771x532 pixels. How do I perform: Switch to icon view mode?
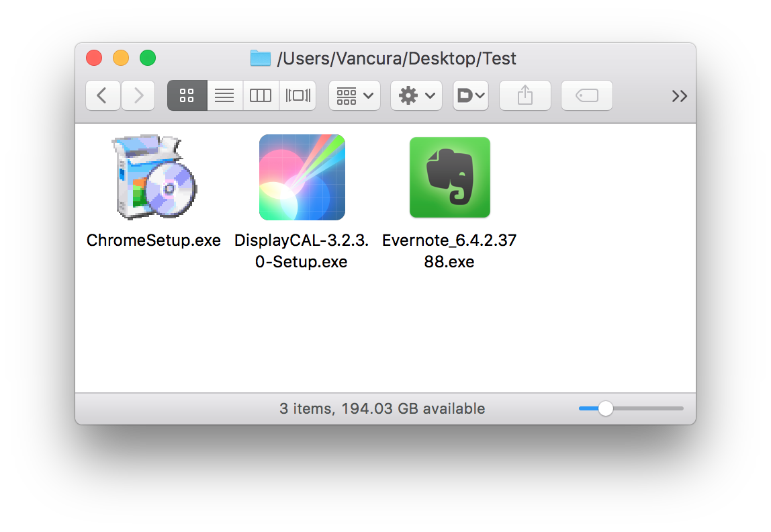[x=187, y=95]
